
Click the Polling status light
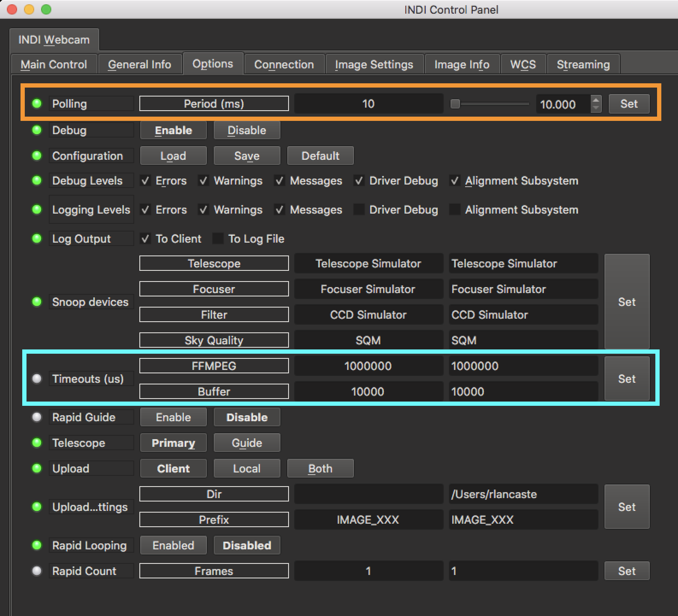pos(37,103)
